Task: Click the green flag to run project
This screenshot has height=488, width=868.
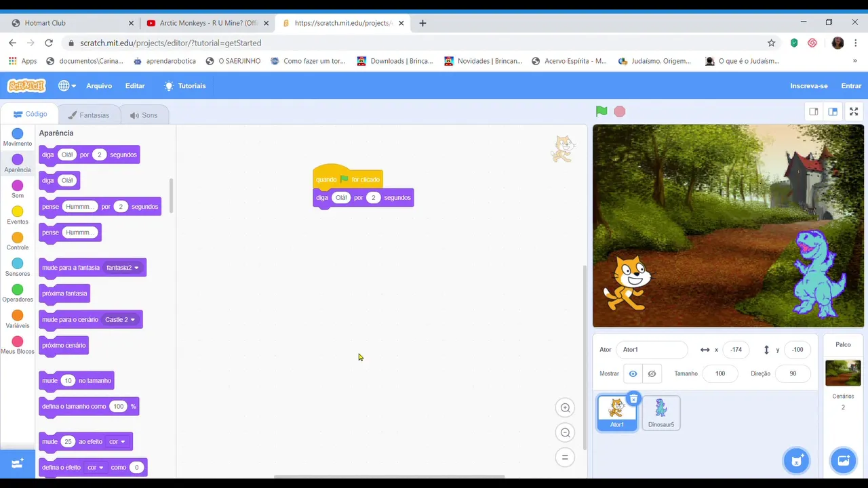Action: pos(601,111)
